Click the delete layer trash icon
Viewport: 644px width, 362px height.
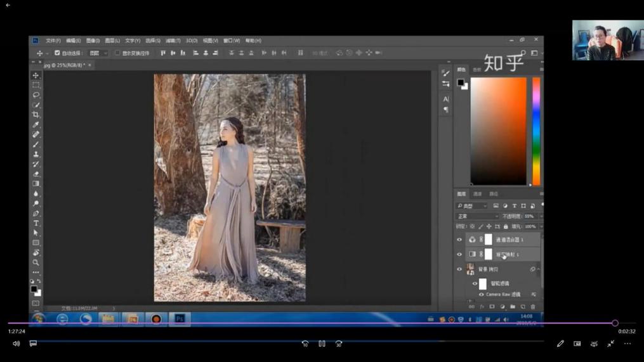click(x=532, y=307)
